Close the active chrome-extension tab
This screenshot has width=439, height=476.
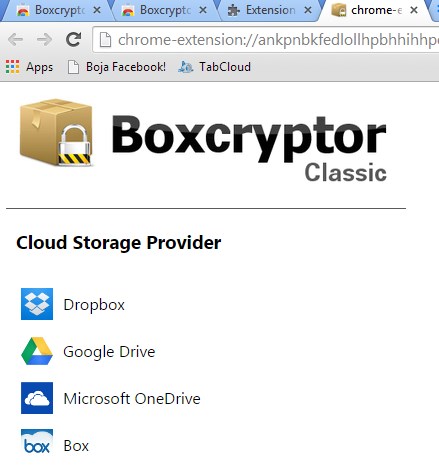414,10
